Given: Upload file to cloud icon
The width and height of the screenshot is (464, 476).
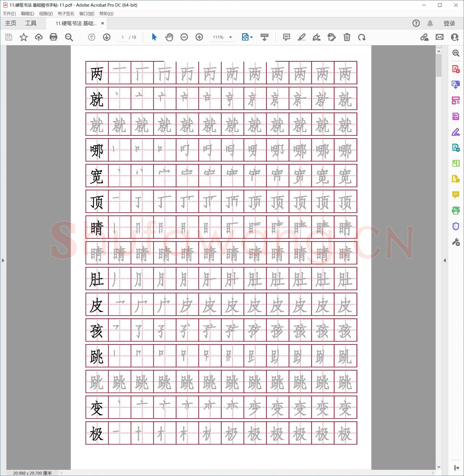Looking at the screenshot, I should [x=39, y=37].
